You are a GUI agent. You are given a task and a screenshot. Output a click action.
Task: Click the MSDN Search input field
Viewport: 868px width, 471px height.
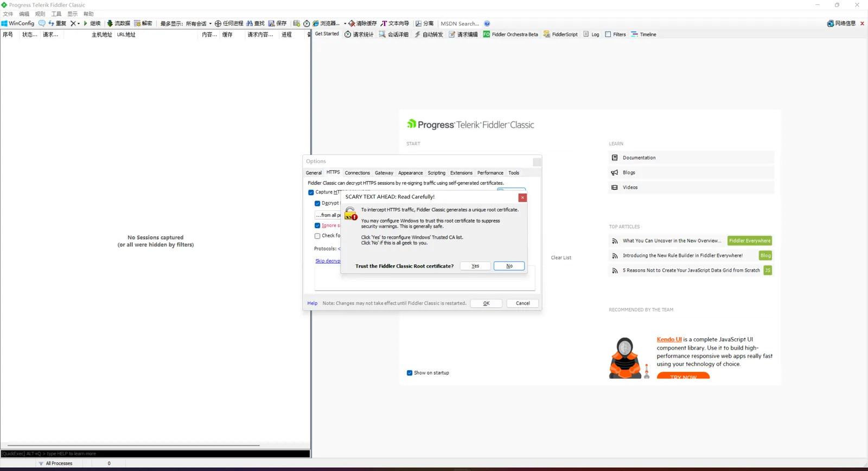(x=460, y=23)
